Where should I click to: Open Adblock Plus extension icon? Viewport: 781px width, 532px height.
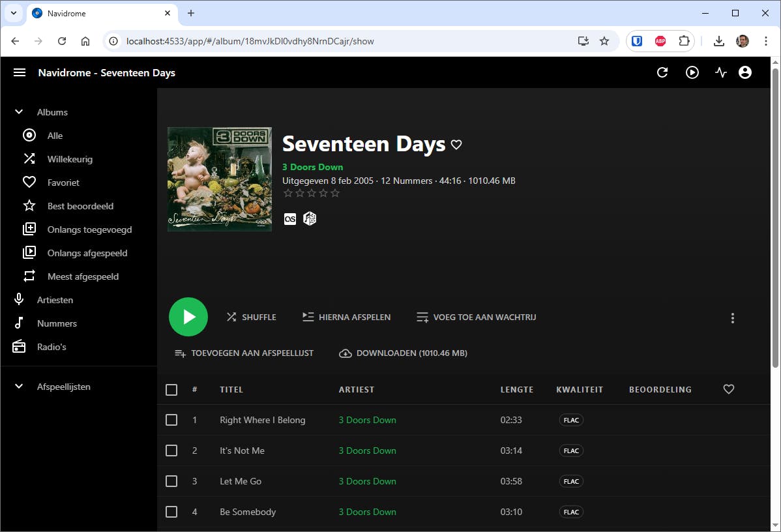point(660,41)
